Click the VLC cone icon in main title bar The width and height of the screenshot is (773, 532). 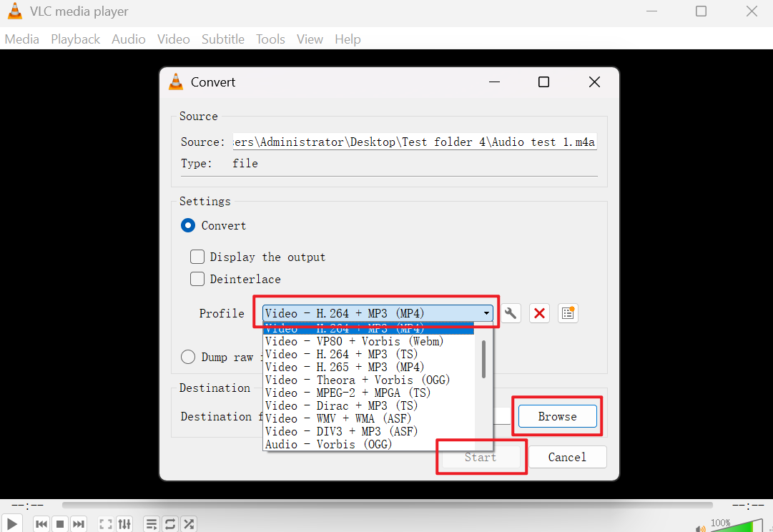[x=15, y=11]
